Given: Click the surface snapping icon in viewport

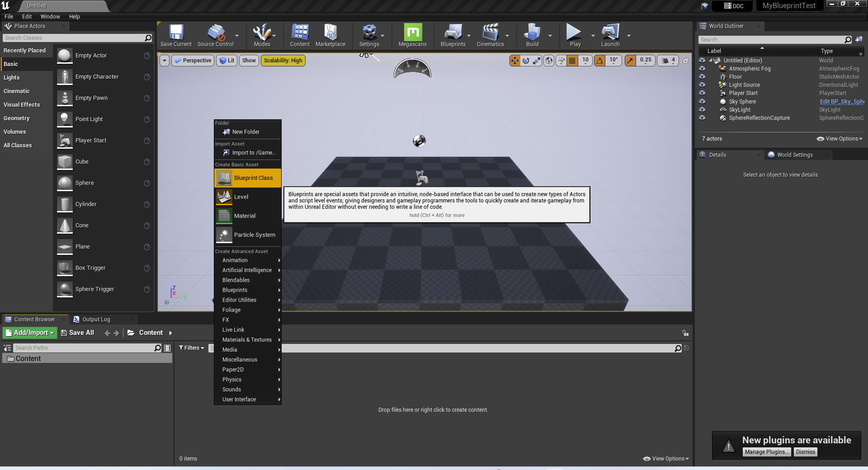Looking at the screenshot, I should (x=561, y=61).
